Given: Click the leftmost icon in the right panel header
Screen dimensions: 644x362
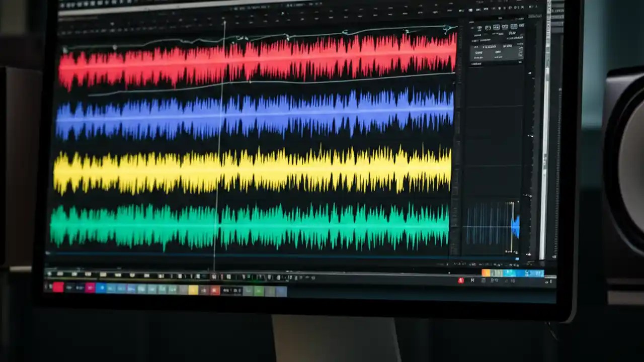Looking at the screenshot, I should [x=479, y=27].
